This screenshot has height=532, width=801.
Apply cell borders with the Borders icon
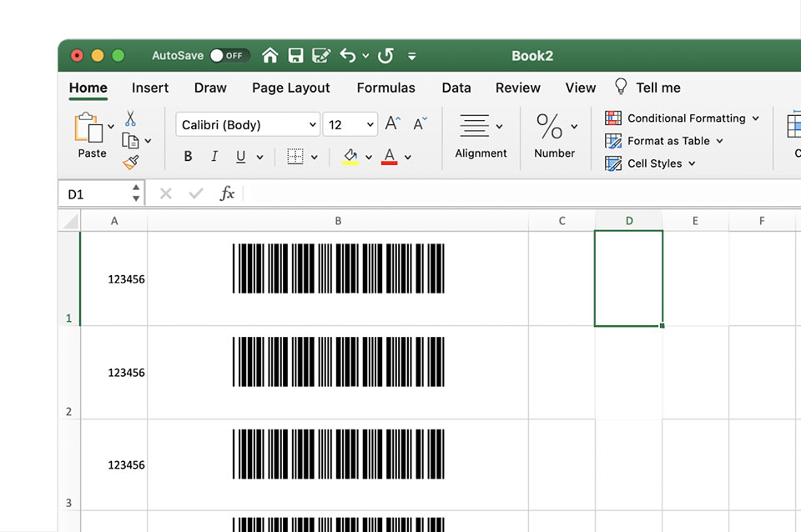point(295,156)
